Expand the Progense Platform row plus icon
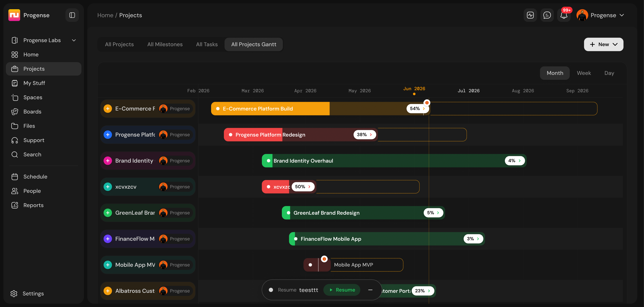This screenshot has height=307, width=644. (108, 135)
